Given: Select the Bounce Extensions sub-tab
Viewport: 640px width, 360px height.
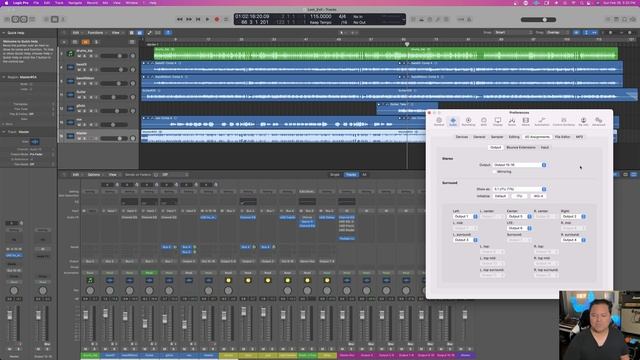Looking at the screenshot, I should click(521, 147).
